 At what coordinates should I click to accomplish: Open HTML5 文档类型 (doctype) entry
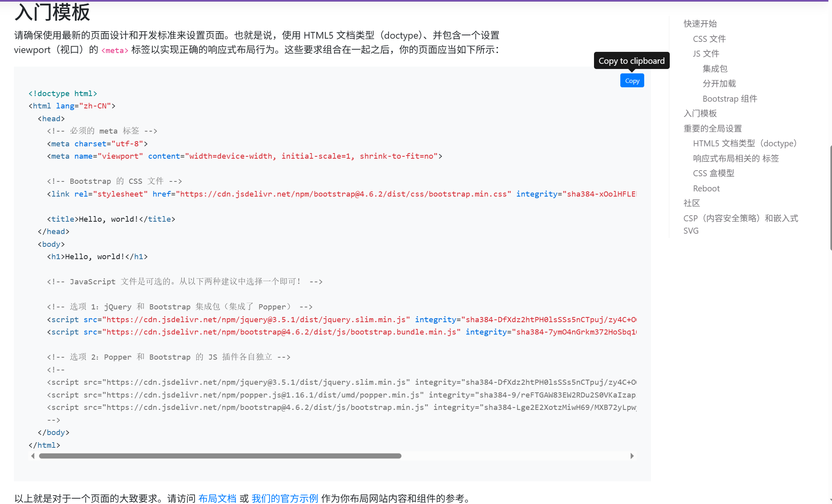click(x=744, y=143)
